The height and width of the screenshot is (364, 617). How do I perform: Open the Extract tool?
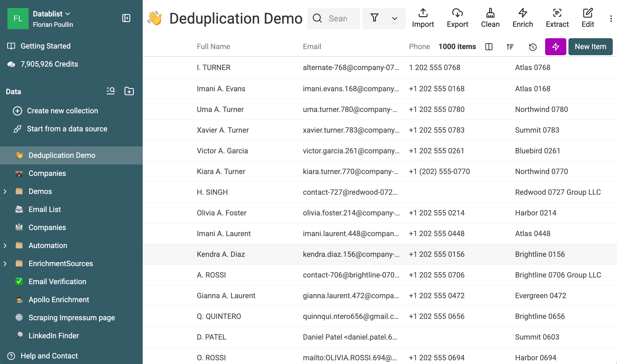click(x=557, y=18)
